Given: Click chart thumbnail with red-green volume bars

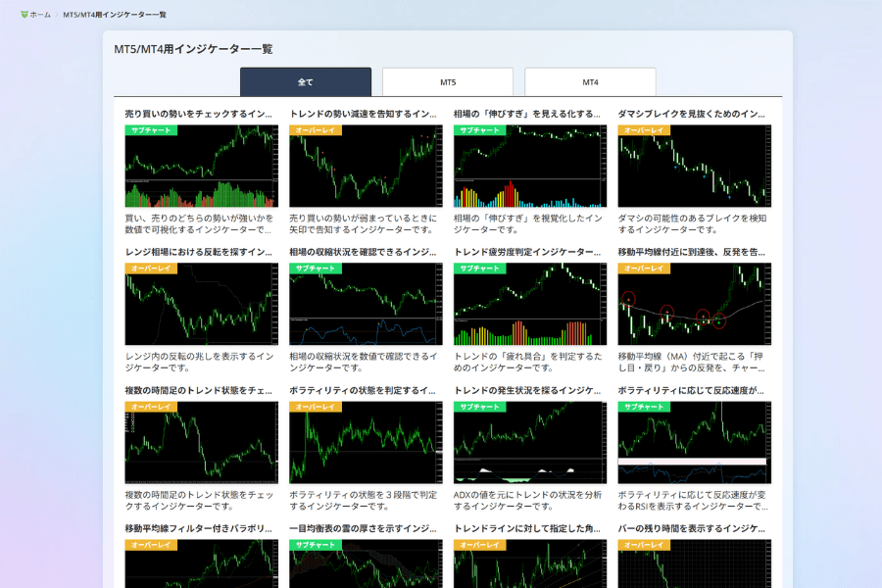Looking at the screenshot, I should (201, 166).
